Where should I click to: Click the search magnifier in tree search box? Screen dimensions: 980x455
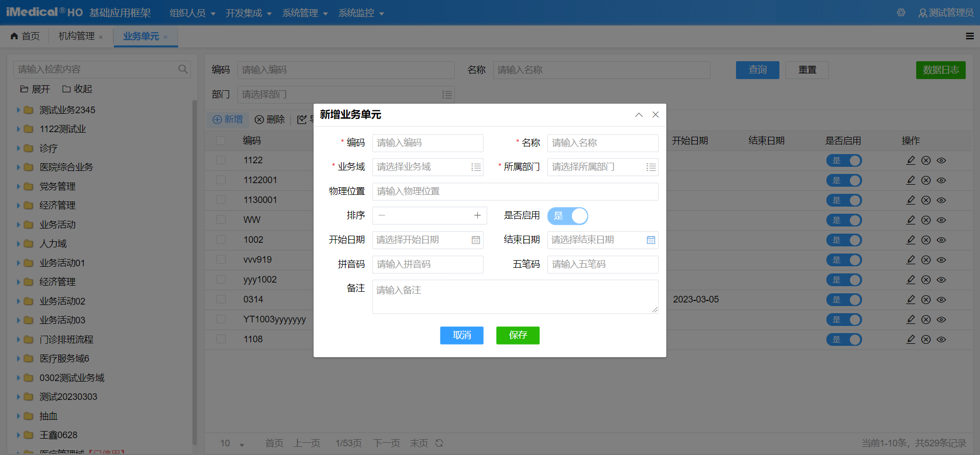pos(183,69)
